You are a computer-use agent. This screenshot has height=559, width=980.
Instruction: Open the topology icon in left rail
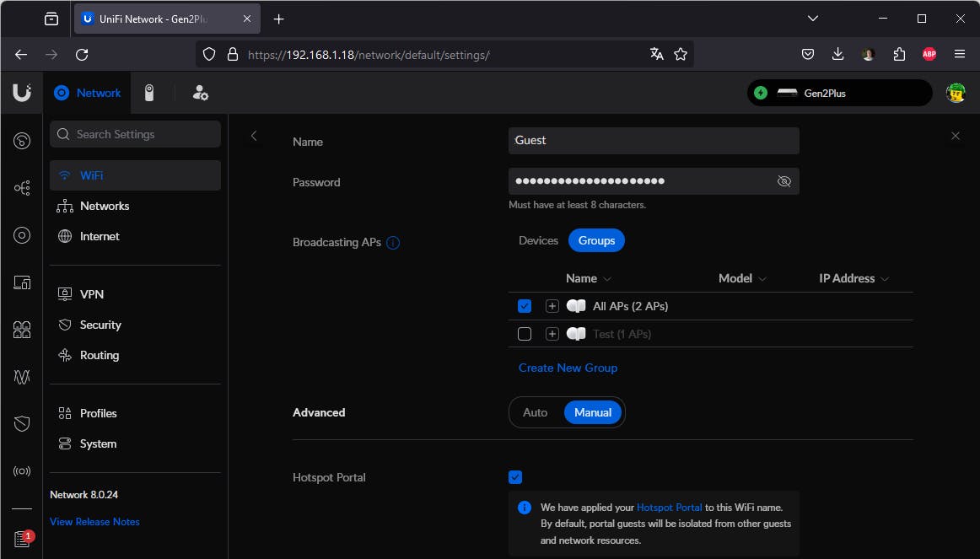pyautogui.click(x=22, y=188)
